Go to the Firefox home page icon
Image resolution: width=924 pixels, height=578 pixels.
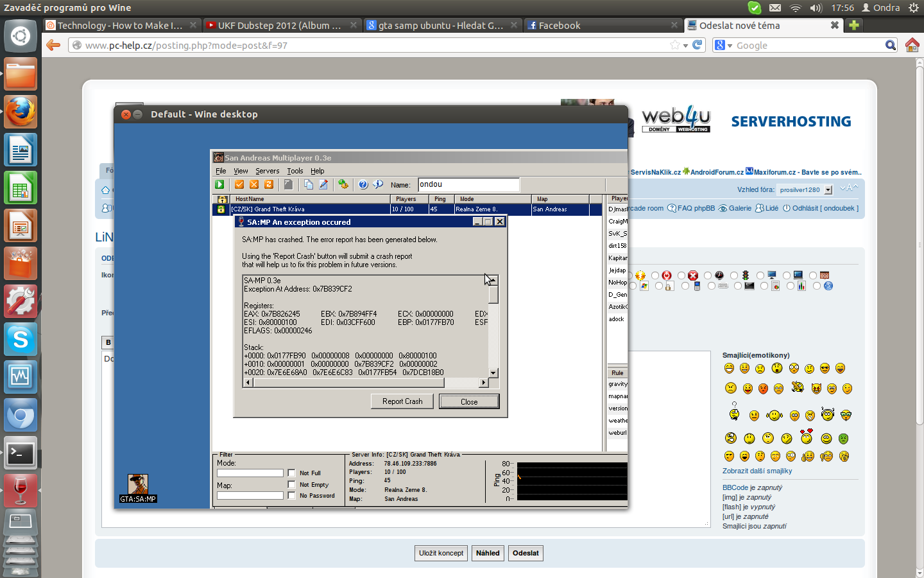point(912,45)
